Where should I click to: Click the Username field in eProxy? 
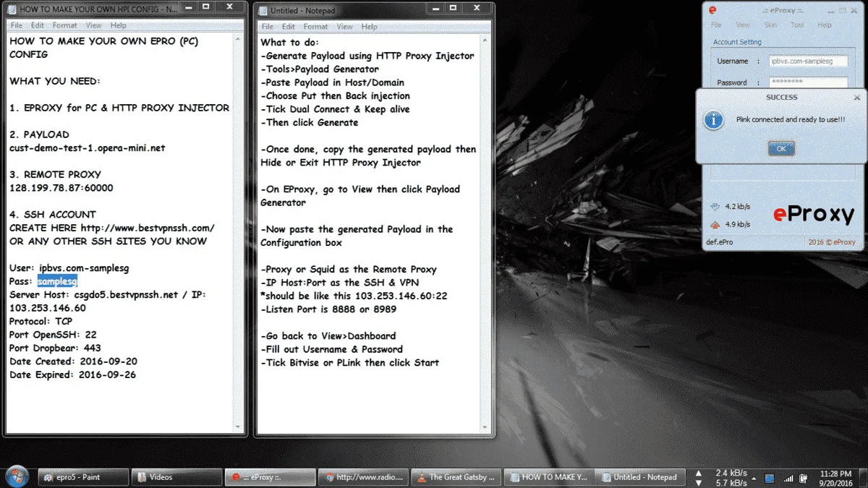pos(808,61)
